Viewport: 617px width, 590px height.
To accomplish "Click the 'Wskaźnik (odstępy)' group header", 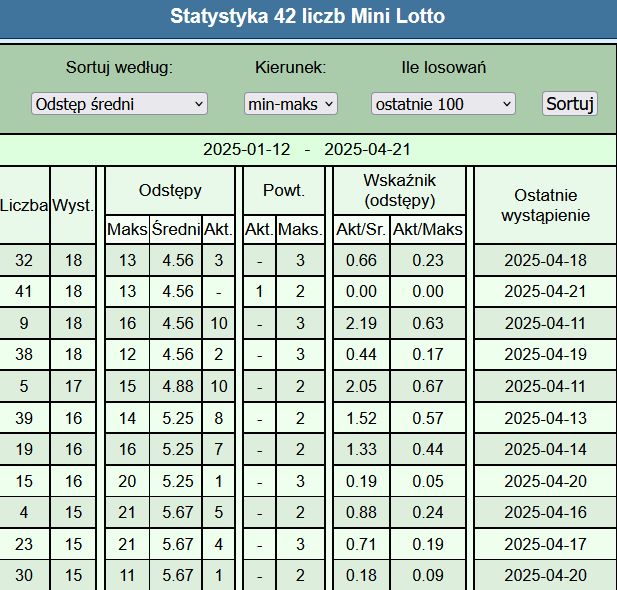I will pyautogui.click(x=399, y=191).
